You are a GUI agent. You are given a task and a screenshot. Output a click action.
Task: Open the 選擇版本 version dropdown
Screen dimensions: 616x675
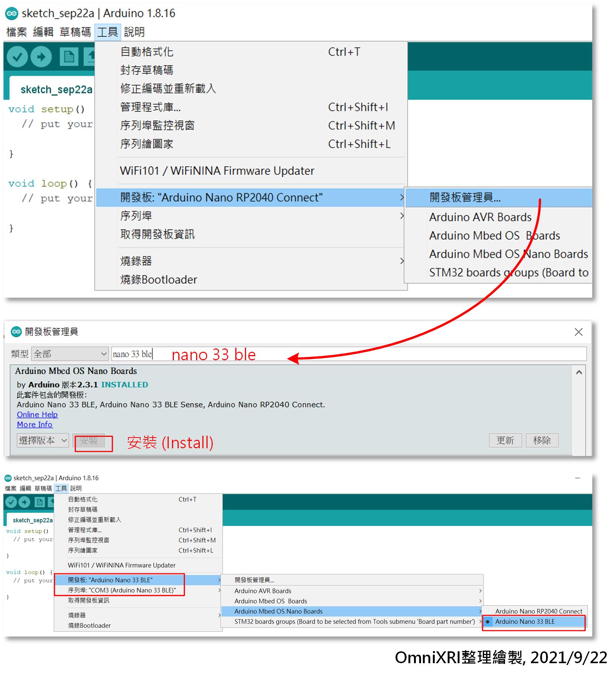pos(43,440)
